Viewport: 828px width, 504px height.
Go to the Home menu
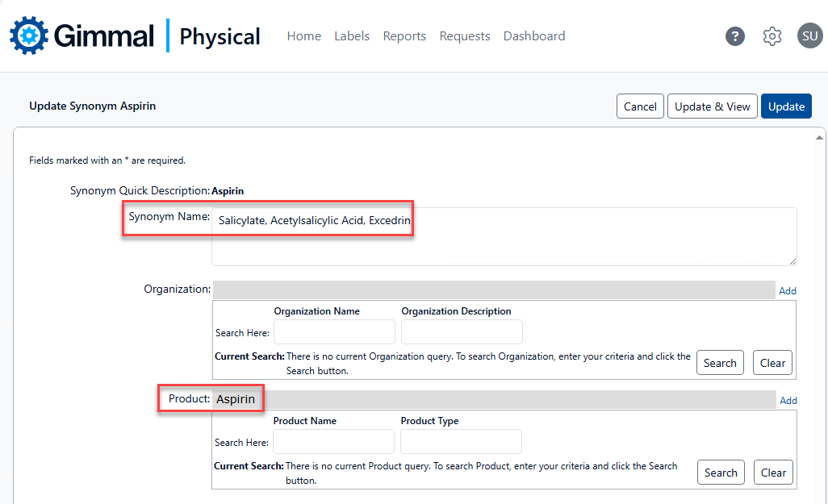(x=303, y=36)
